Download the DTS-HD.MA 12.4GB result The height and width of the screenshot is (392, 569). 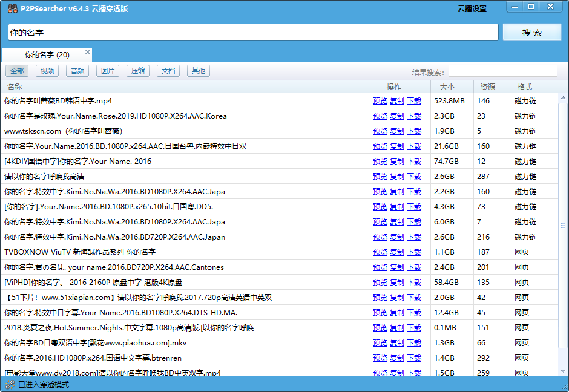(x=414, y=313)
